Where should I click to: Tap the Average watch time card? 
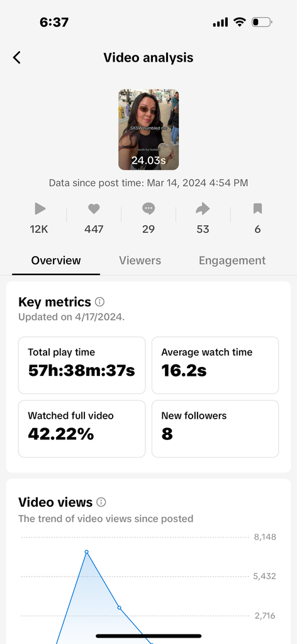tap(215, 365)
